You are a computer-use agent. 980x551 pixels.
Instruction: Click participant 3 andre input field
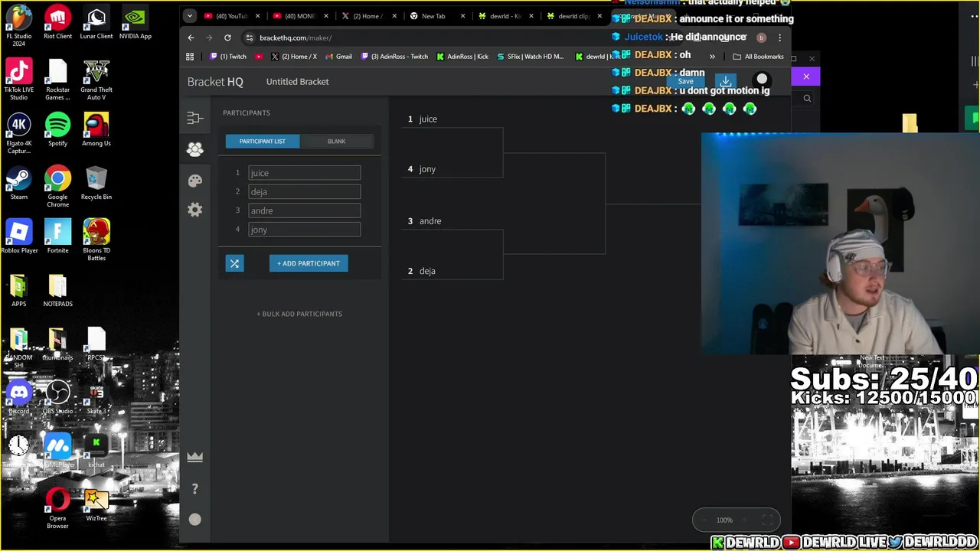point(304,210)
